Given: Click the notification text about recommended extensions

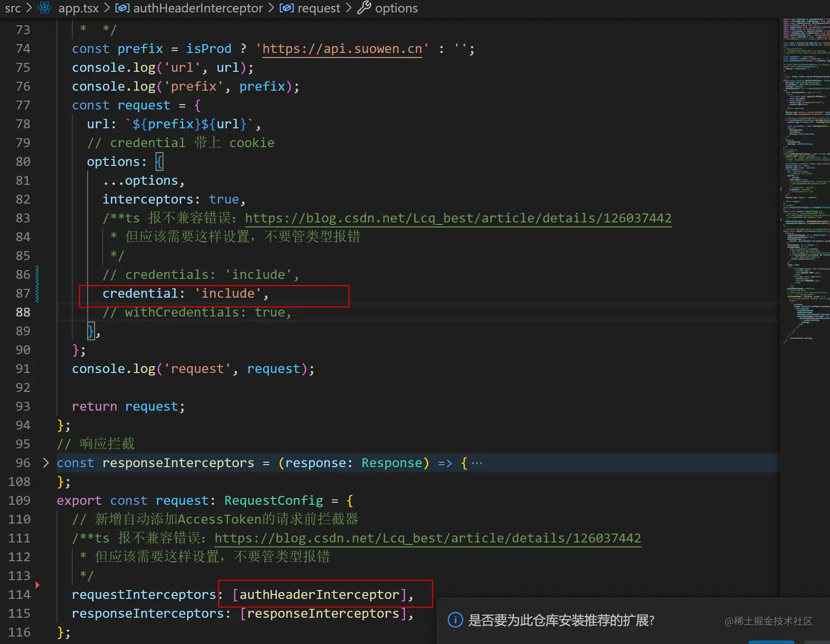Looking at the screenshot, I should click(x=561, y=620).
